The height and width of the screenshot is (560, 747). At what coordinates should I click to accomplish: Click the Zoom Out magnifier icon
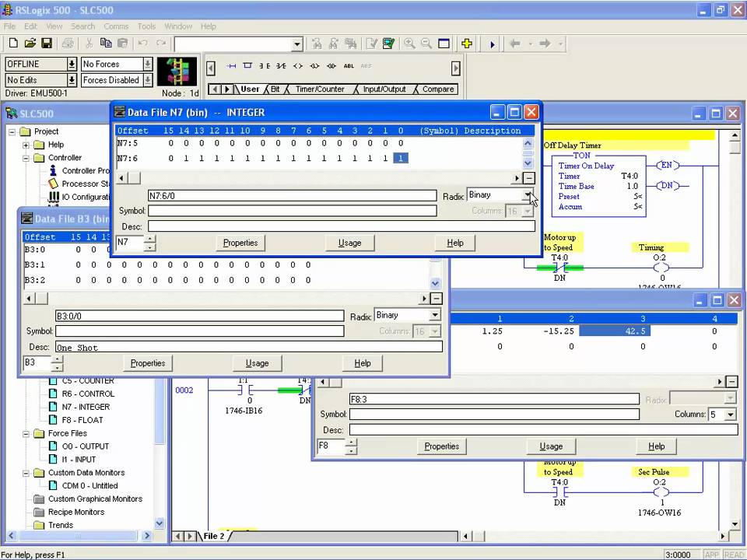[426, 44]
